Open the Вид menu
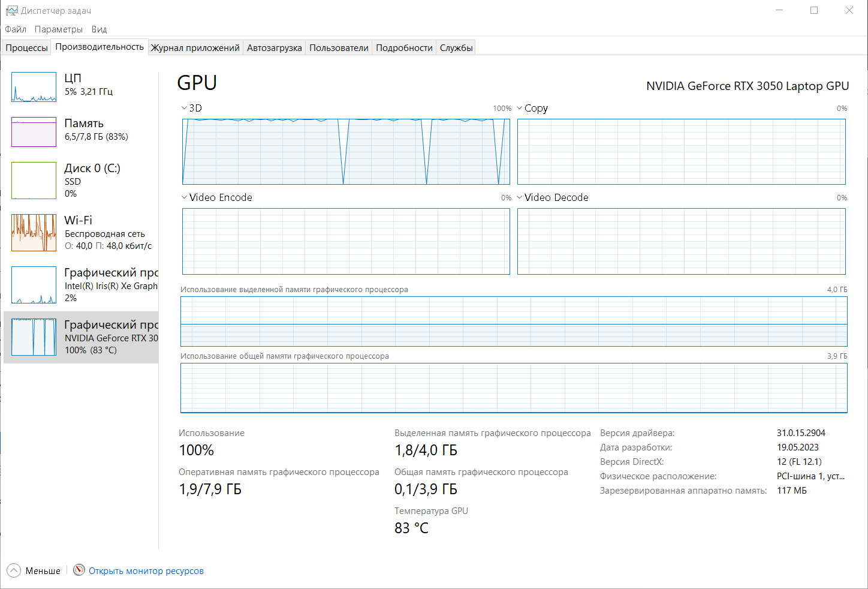Viewport: 868px width, 589px height. [100, 29]
